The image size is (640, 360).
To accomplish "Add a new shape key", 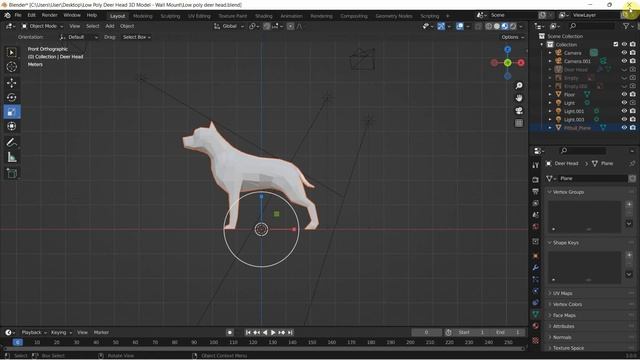I will point(629,255).
